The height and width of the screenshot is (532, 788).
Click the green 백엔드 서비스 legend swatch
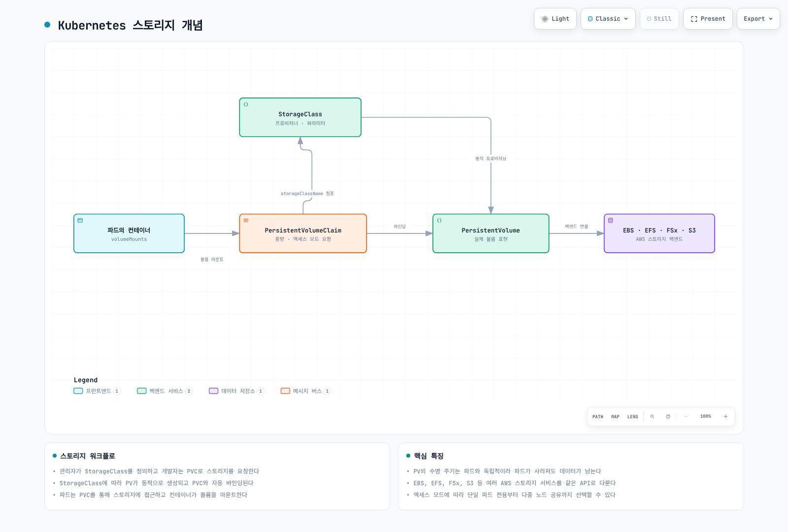tap(142, 391)
